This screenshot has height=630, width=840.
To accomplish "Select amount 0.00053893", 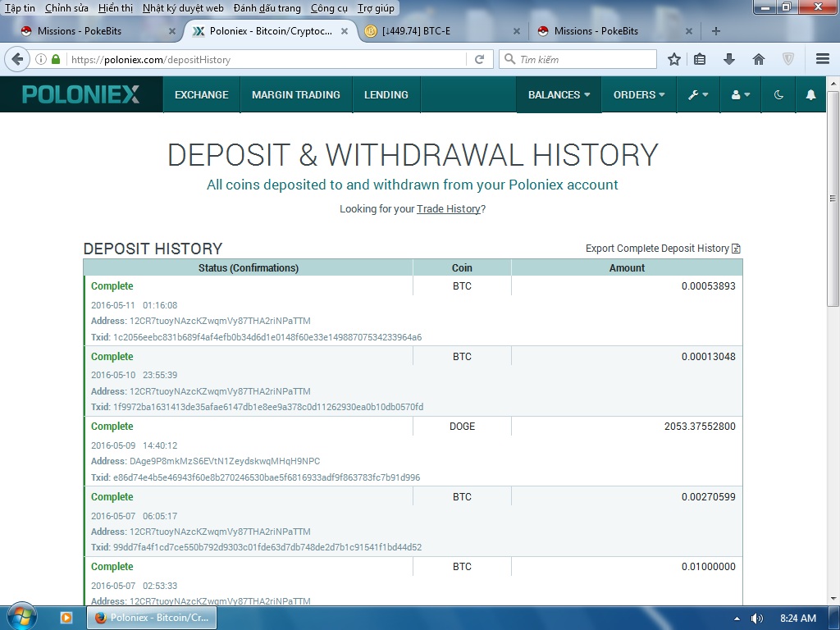I will [708, 286].
